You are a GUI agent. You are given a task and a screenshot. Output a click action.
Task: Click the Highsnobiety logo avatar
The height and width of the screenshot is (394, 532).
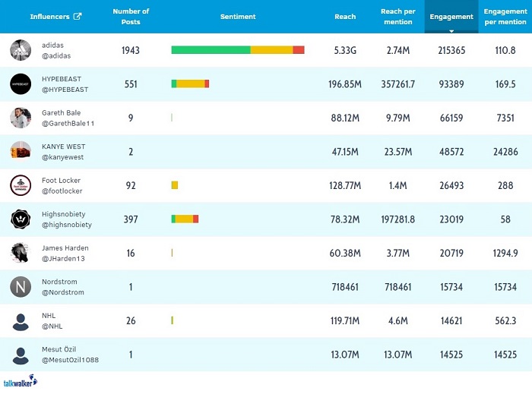click(21, 219)
